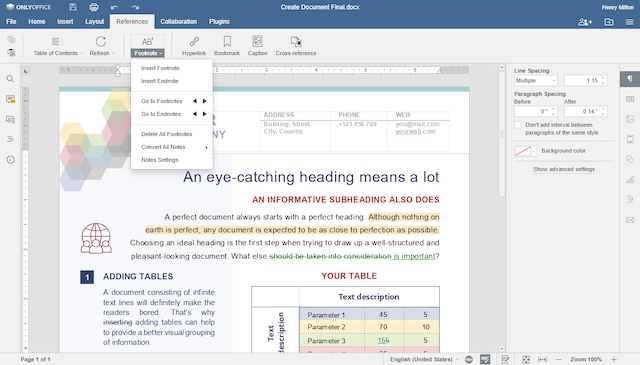
Task: Switch to the Home tab
Action: pos(37,22)
